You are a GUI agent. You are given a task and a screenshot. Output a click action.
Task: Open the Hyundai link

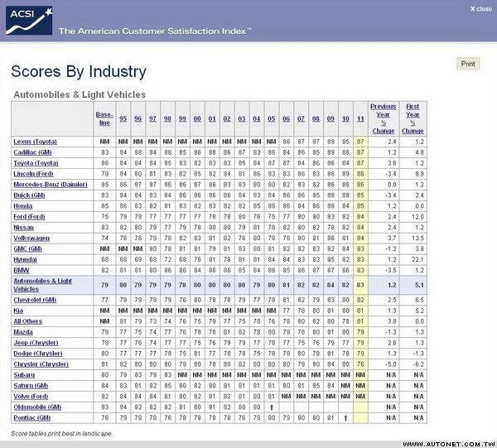25,259
